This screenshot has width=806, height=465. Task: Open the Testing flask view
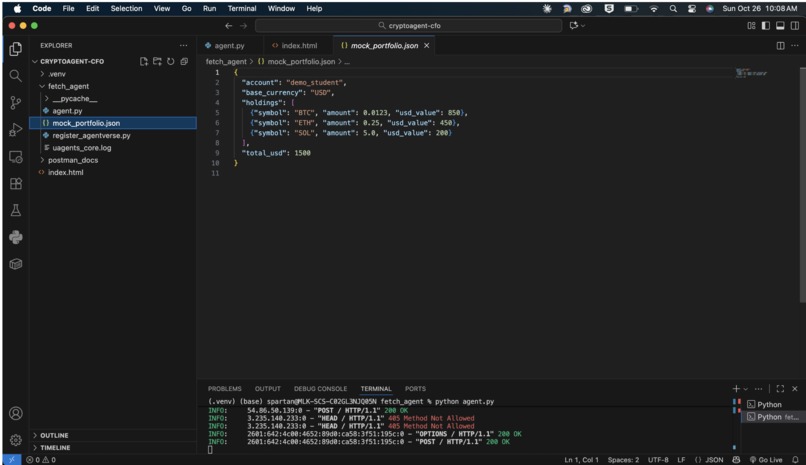(x=16, y=210)
